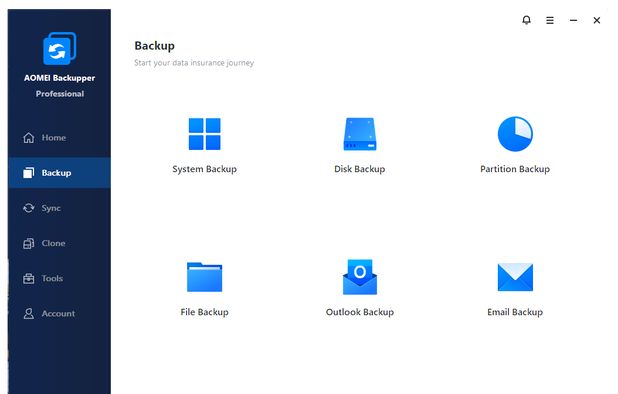Image resolution: width=618 pixels, height=394 pixels.
Task: Click the File Backup label
Action: tap(205, 312)
